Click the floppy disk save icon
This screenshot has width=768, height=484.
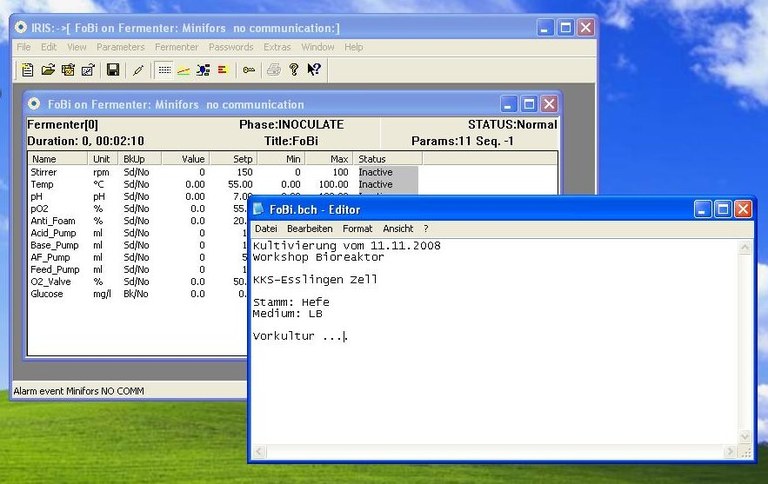pos(113,70)
